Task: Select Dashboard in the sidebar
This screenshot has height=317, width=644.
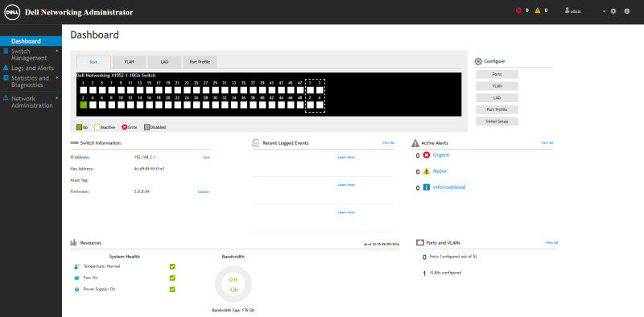Action: click(x=31, y=41)
